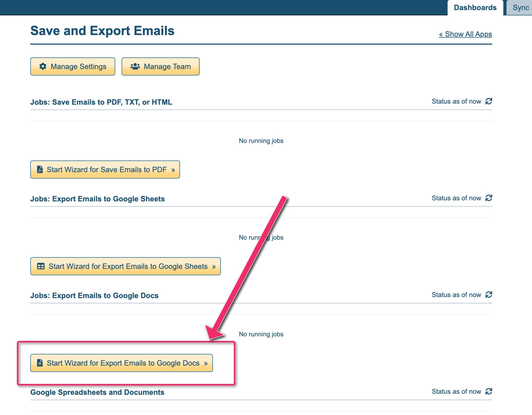Refresh status for Export Emails to Google Docs
Viewport: 532px width, 415px height.
[488, 295]
